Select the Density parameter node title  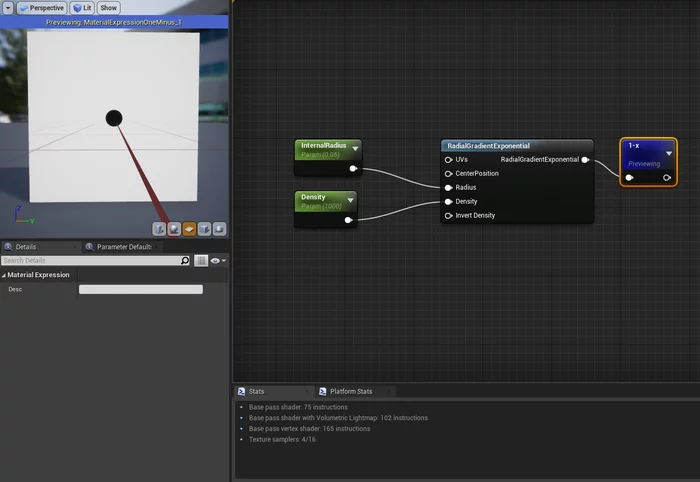(313, 197)
